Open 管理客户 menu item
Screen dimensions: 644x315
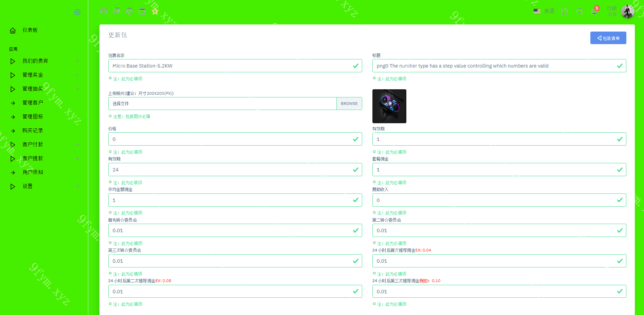click(33, 103)
